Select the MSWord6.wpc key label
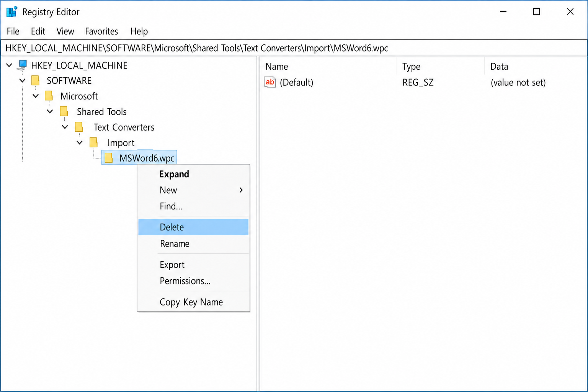 147,158
